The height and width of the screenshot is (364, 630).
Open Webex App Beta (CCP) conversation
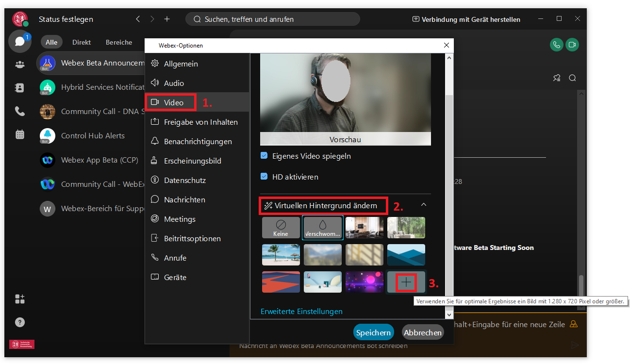coord(90,160)
